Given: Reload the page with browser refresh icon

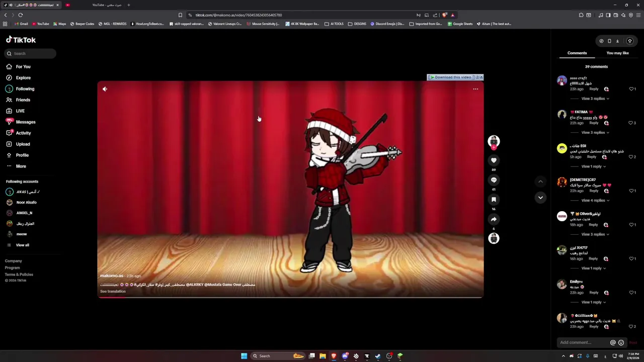Looking at the screenshot, I should (x=20, y=15).
